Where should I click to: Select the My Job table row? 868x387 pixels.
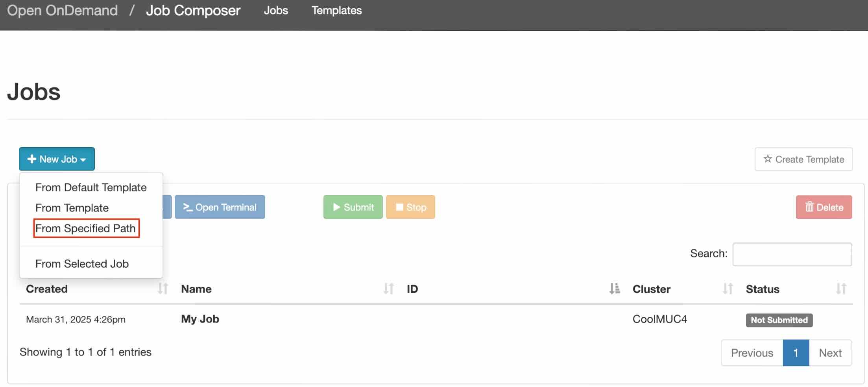click(x=200, y=319)
